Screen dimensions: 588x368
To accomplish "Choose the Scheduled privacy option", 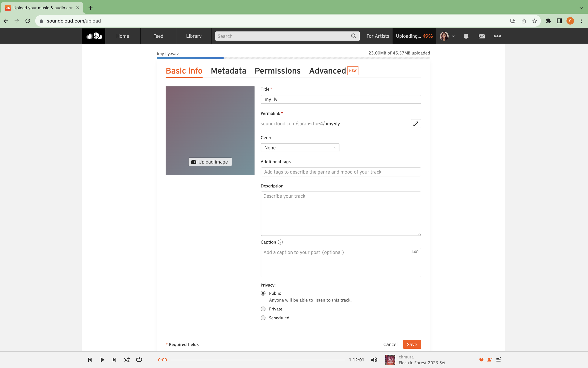I will point(263,318).
